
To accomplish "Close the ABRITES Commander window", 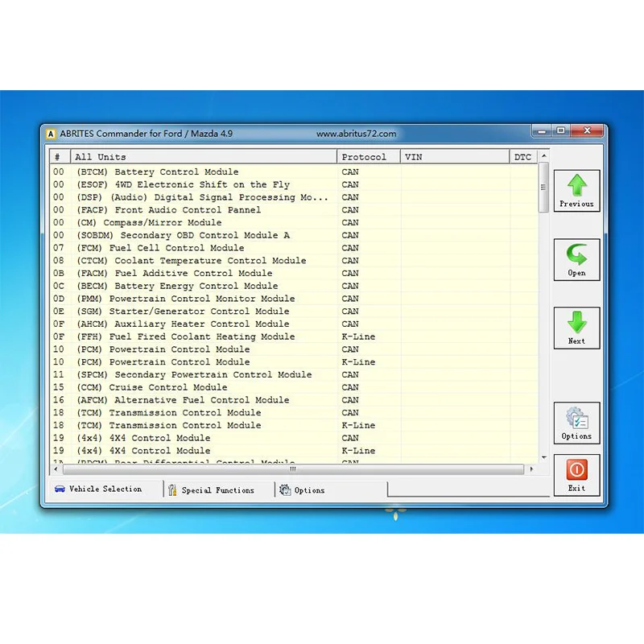I will tap(588, 131).
